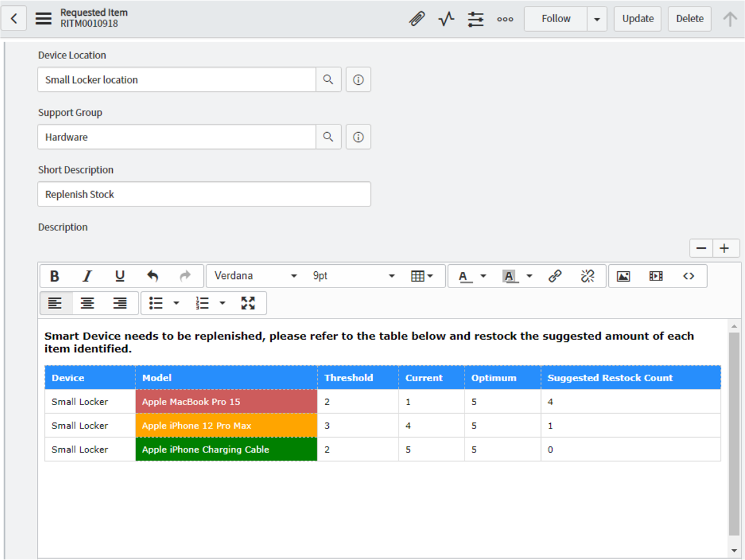Click the description editor vertical scrollbar
745x560 pixels.
(734, 434)
